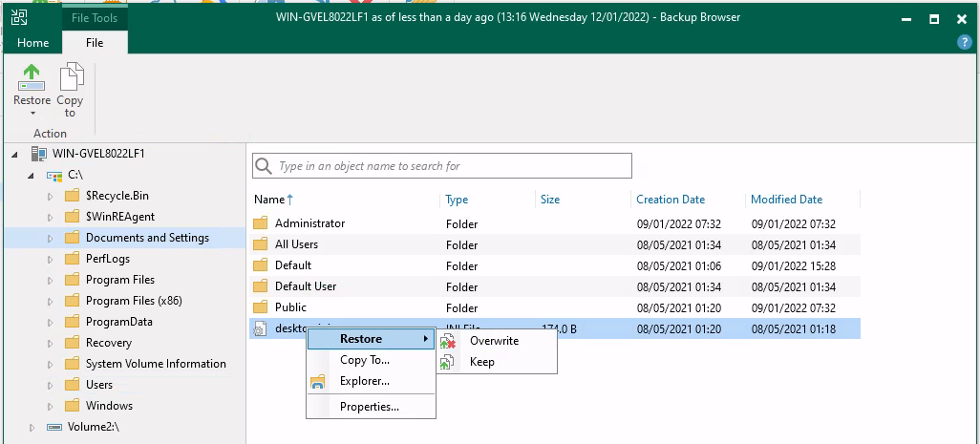
Task: Click the desktop.ini file icon
Action: click(x=260, y=328)
